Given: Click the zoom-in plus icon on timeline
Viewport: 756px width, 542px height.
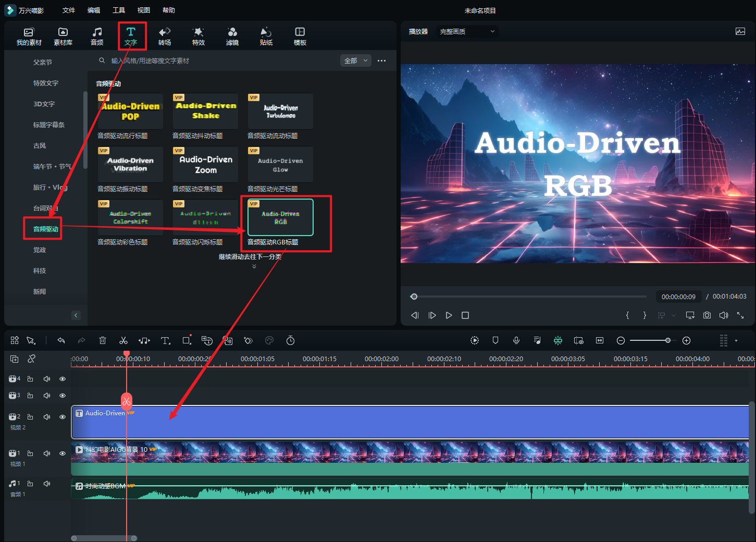Looking at the screenshot, I should [x=687, y=341].
